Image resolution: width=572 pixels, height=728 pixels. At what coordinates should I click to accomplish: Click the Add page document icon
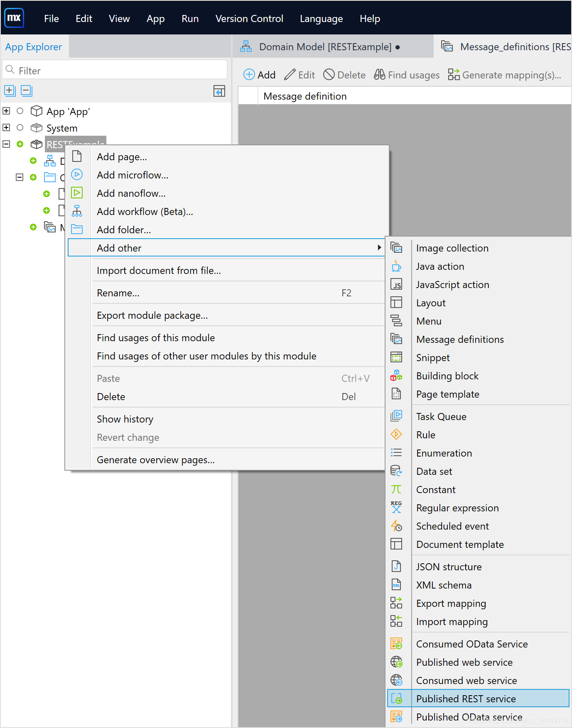tap(77, 156)
